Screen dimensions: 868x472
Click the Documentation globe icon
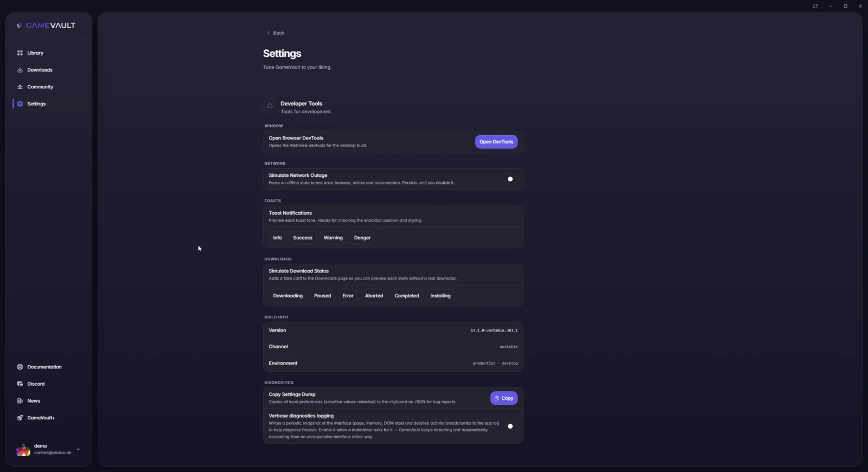[20, 367]
